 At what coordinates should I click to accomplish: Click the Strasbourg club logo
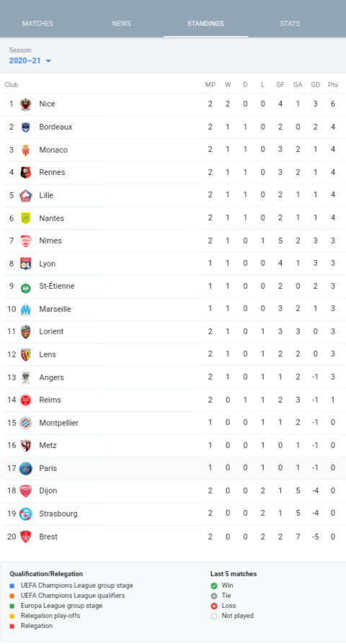pyautogui.click(x=25, y=514)
